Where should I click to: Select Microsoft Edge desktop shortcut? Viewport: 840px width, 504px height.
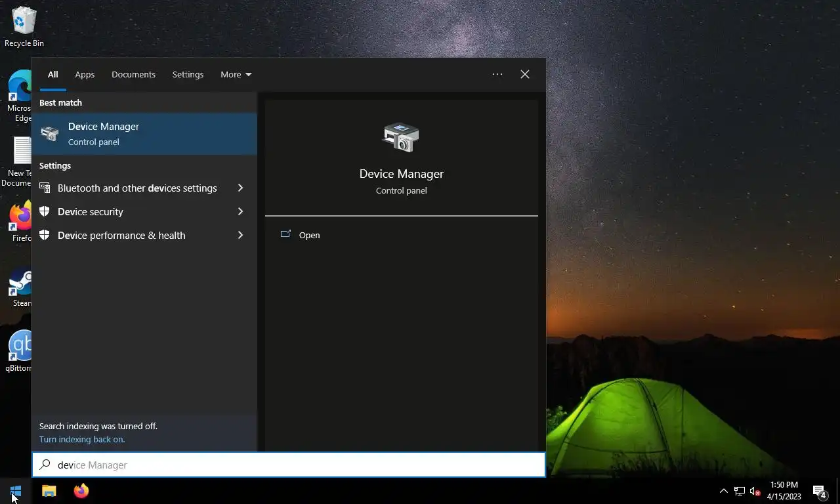(20, 96)
